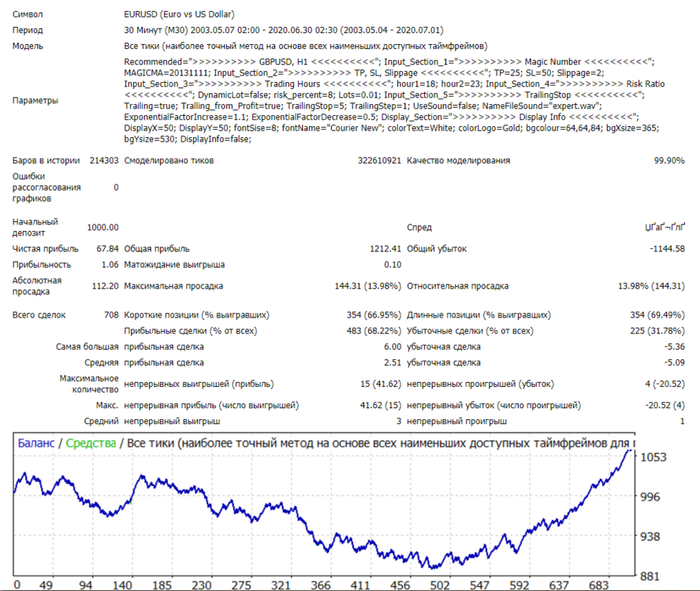Click the 'Ошибки рассогласования графиков' label
The width and height of the screenshot is (700, 591).
point(47,188)
